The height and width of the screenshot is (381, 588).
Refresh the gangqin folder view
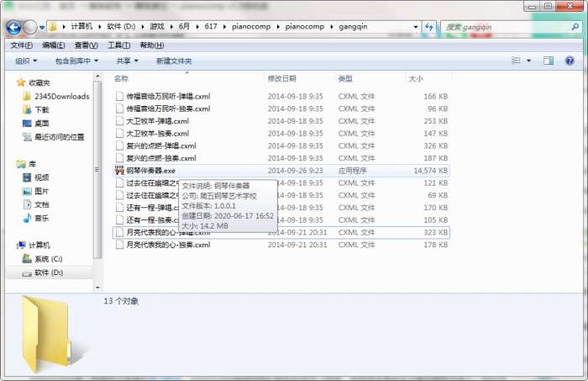click(x=429, y=27)
